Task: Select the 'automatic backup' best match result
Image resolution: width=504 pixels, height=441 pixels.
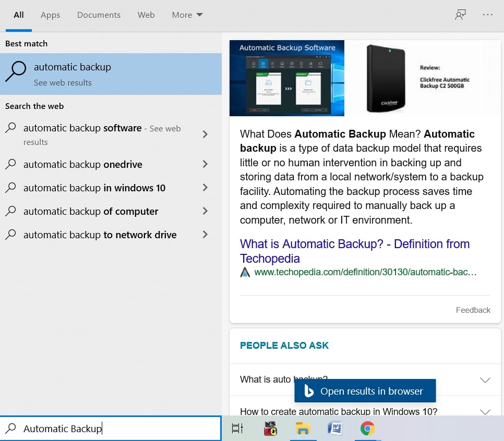Action: [111, 74]
